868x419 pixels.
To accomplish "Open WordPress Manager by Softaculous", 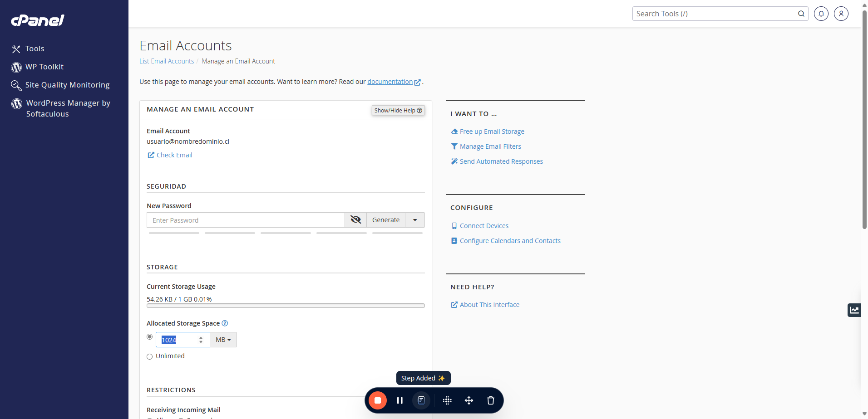I will pos(68,108).
